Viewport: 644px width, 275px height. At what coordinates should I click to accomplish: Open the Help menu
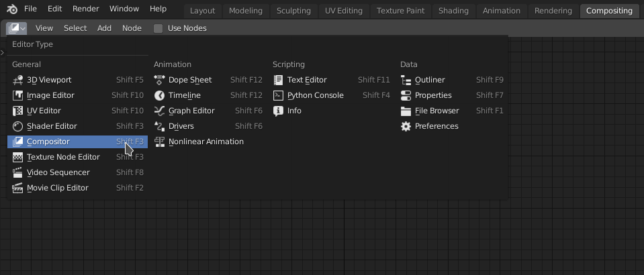click(158, 9)
